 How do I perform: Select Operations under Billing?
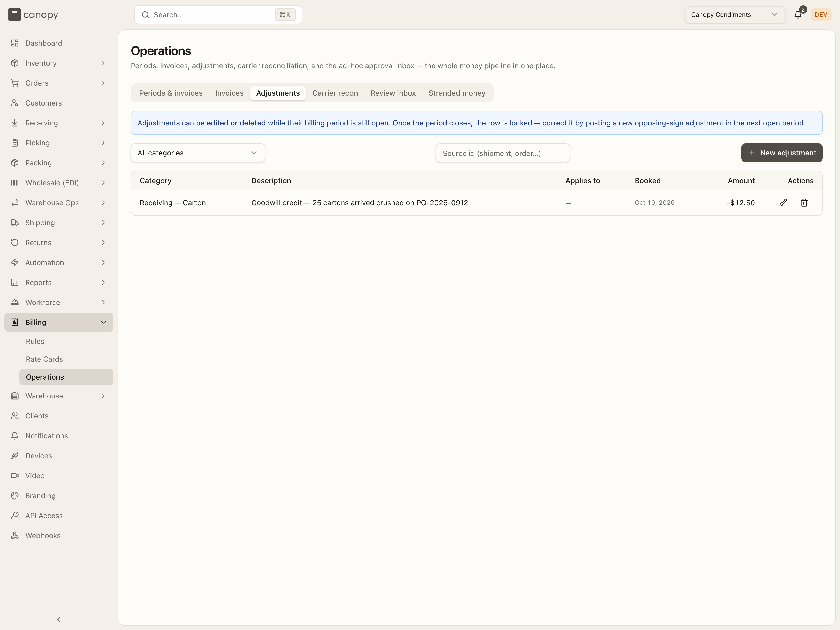[x=66, y=377]
